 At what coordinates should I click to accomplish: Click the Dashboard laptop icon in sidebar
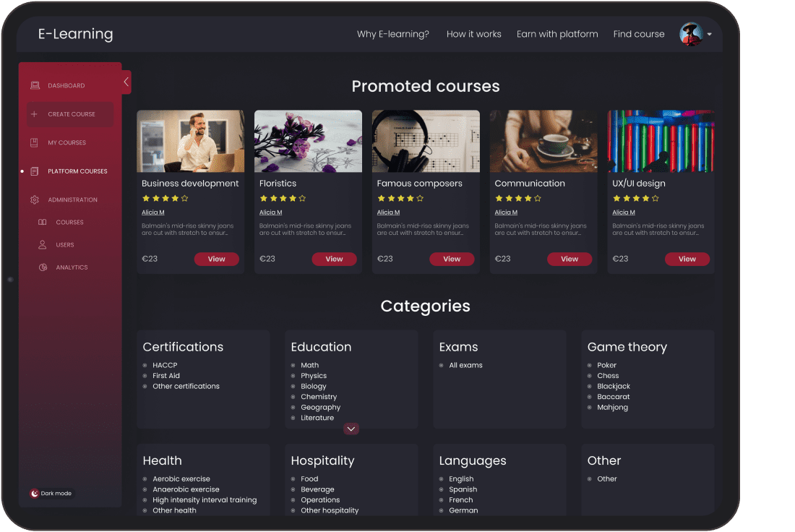pos(35,85)
